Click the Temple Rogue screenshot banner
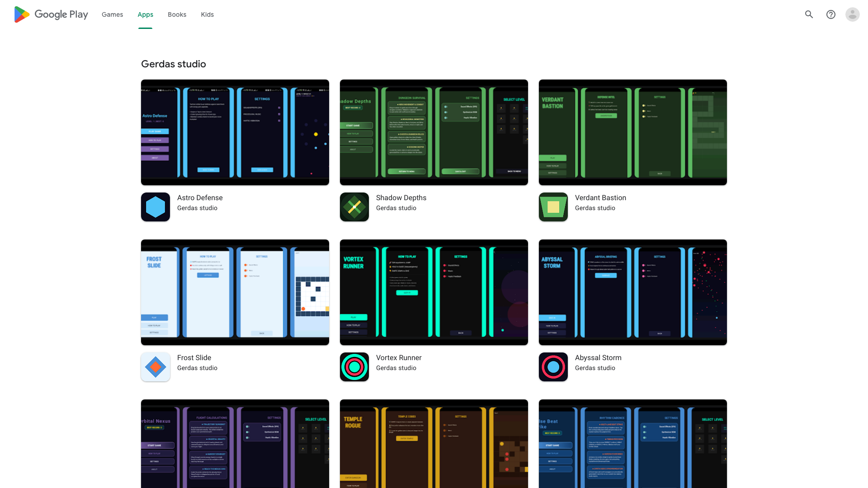 click(x=434, y=444)
